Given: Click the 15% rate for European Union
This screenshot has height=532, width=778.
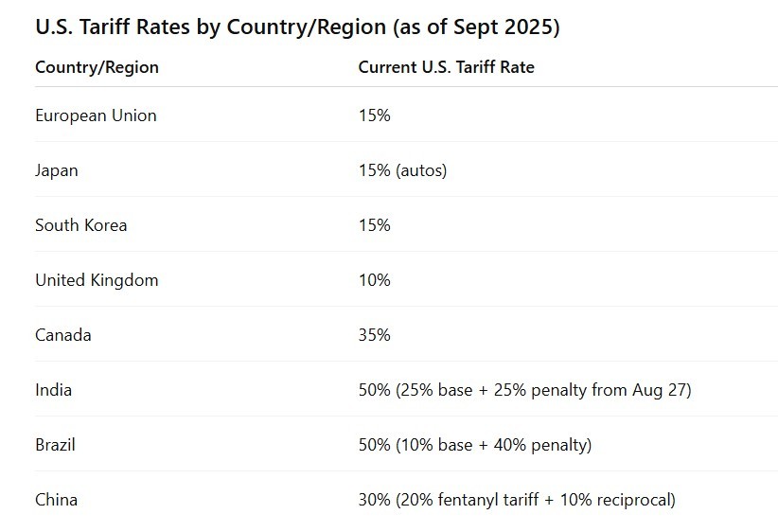Looking at the screenshot, I should (374, 115).
